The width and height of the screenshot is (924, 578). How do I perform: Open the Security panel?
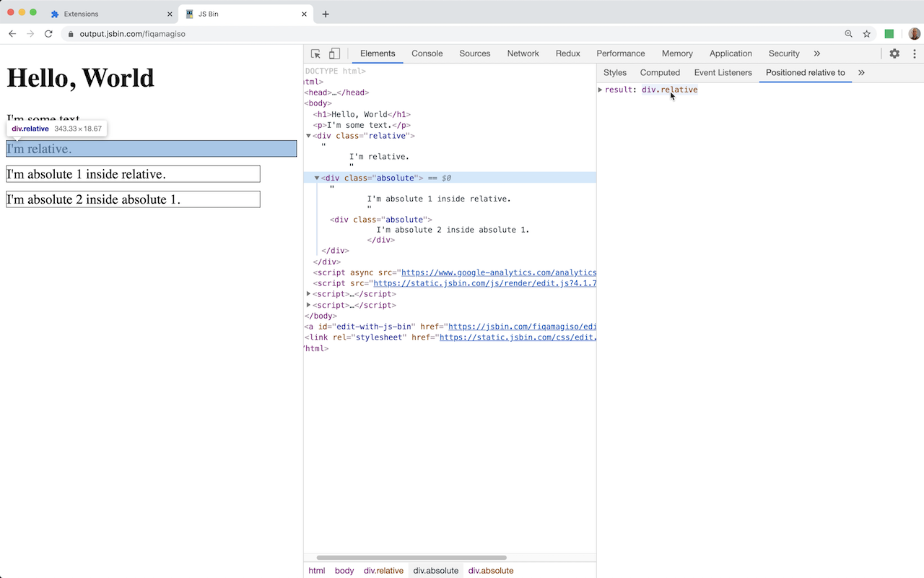tap(784, 53)
